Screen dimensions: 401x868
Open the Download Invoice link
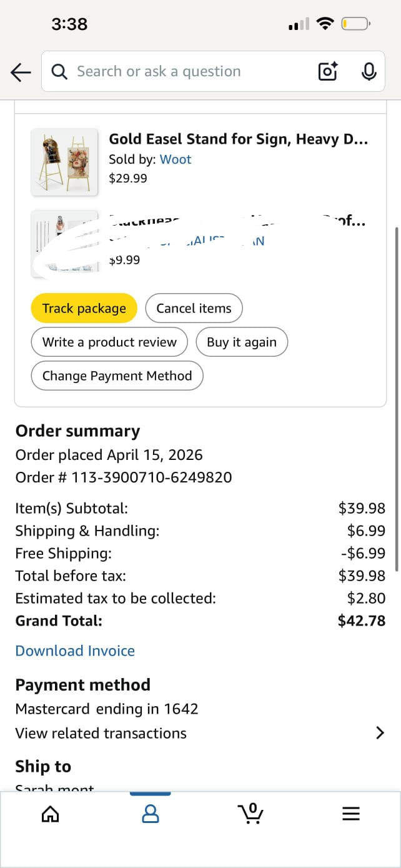pos(75,651)
